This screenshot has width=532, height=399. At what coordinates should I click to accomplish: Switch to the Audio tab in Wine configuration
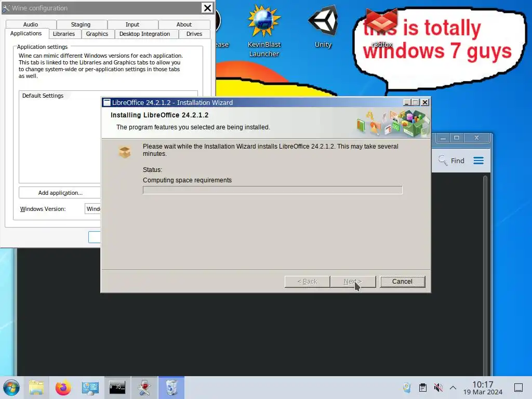(31, 24)
